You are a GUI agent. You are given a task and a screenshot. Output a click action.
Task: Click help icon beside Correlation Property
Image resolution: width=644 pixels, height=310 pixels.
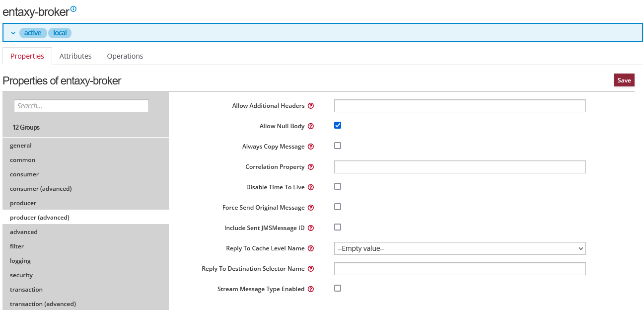pyautogui.click(x=311, y=167)
